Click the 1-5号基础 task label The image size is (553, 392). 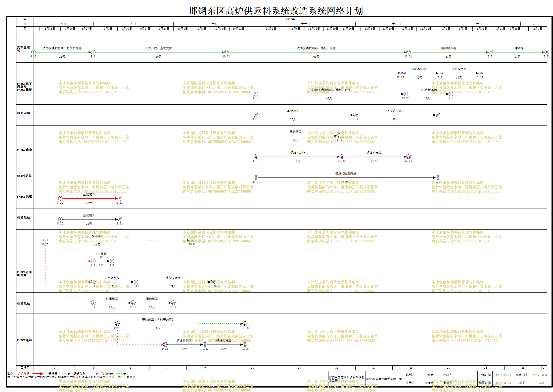(101, 255)
